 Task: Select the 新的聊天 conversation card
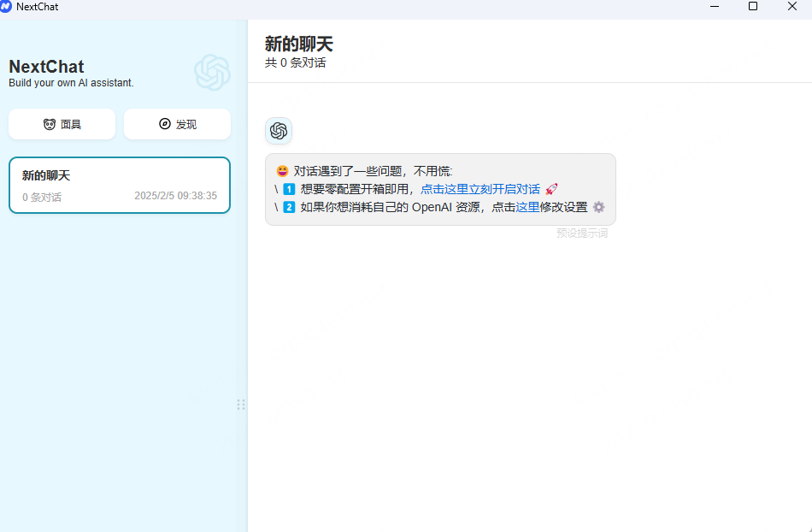pyautogui.click(x=120, y=186)
